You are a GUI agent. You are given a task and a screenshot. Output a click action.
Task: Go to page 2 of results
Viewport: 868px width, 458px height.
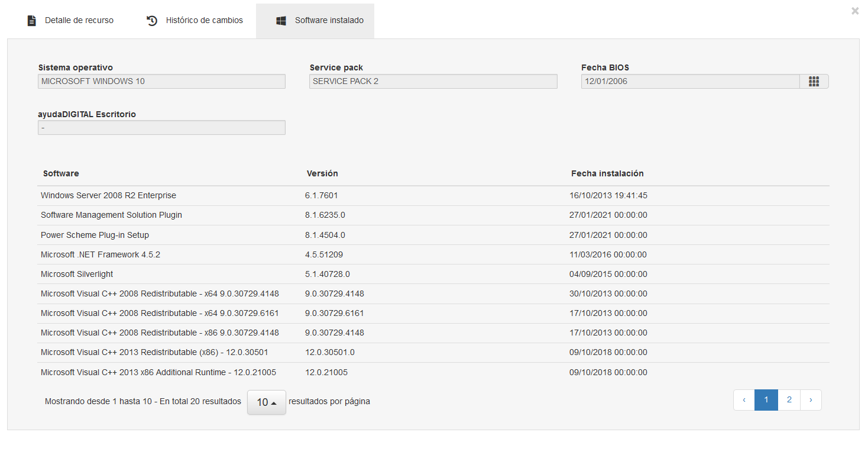tap(789, 400)
